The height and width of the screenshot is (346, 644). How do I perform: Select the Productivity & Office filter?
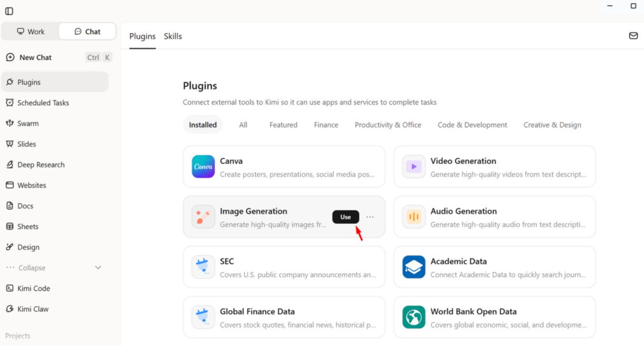388,125
